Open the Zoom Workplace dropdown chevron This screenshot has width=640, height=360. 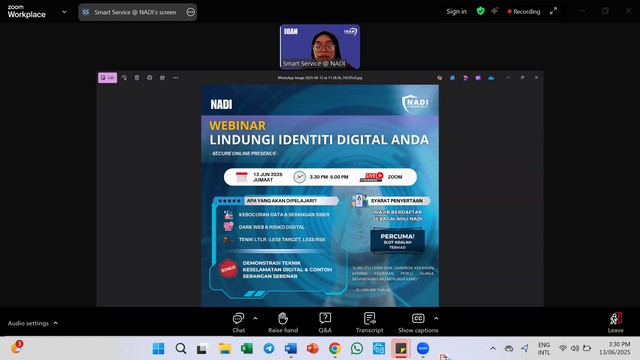click(64, 12)
